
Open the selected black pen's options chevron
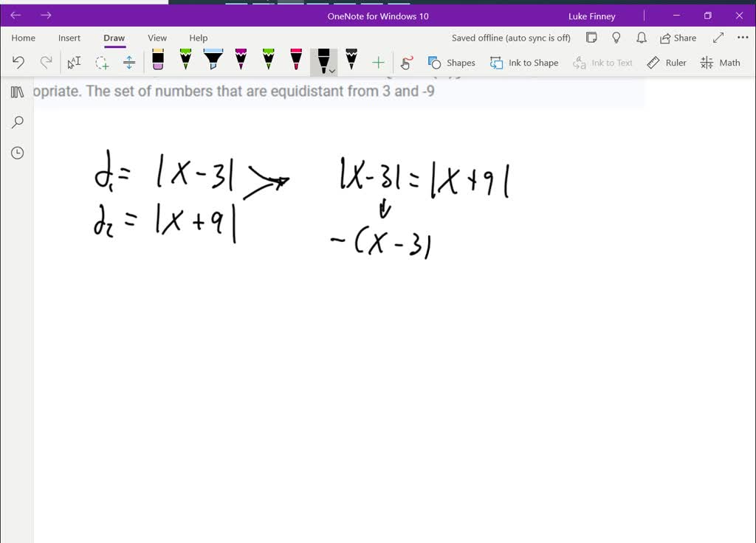331,70
